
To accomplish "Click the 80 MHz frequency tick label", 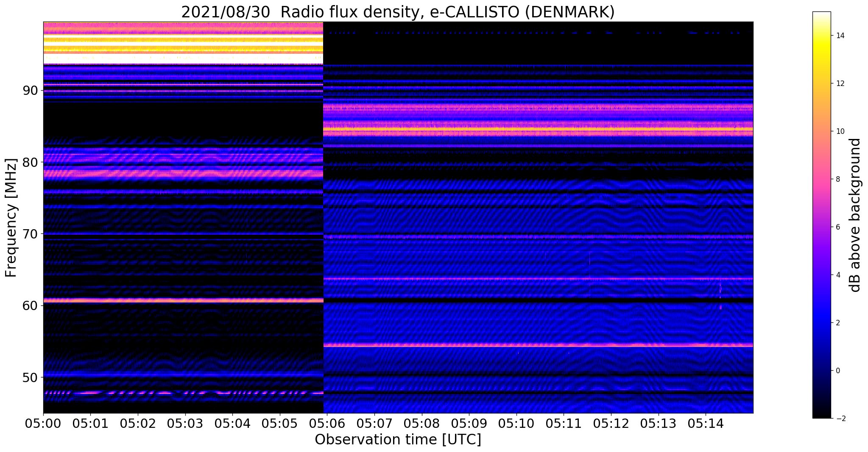I will click(30, 162).
